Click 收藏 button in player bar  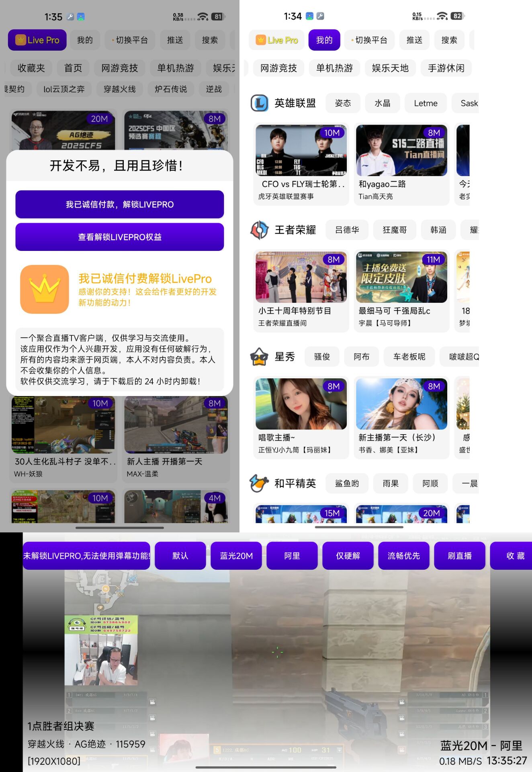pyautogui.click(x=512, y=556)
